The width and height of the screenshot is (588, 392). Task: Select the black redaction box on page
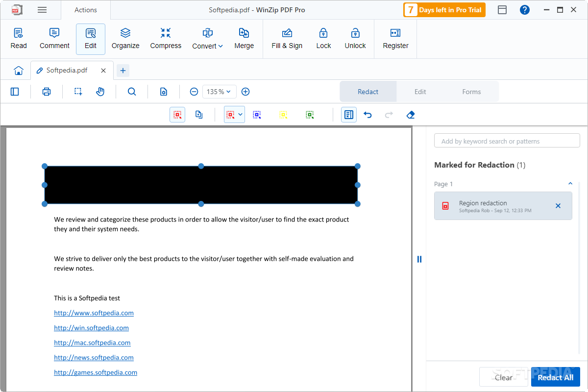tap(201, 185)
